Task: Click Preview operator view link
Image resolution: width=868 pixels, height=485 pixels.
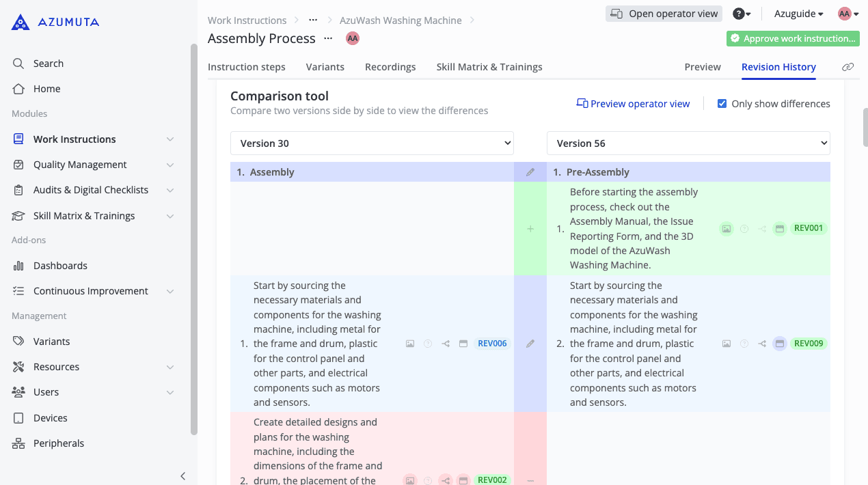Action: [633, 104]
